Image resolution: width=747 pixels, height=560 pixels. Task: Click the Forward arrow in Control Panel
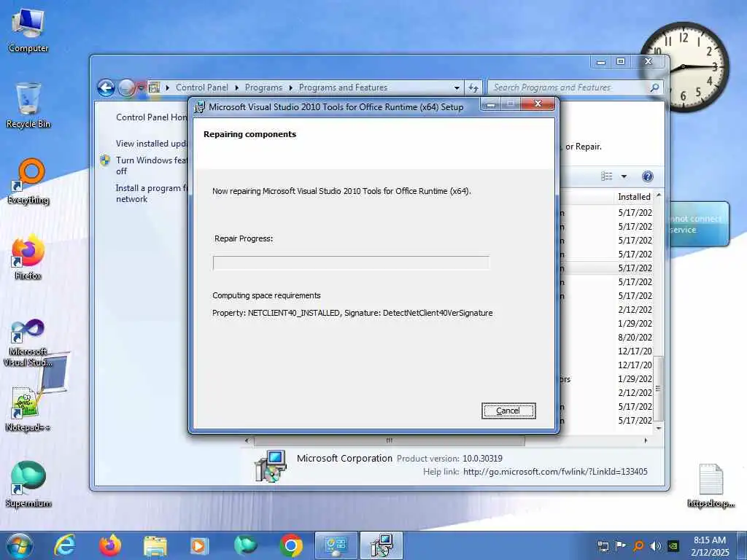pos(126,87)
